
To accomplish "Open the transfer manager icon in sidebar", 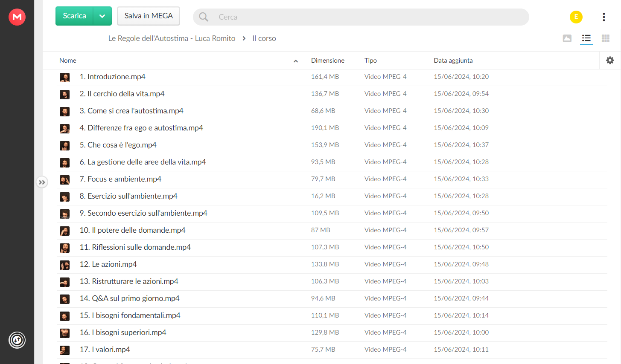I will 17,340.
